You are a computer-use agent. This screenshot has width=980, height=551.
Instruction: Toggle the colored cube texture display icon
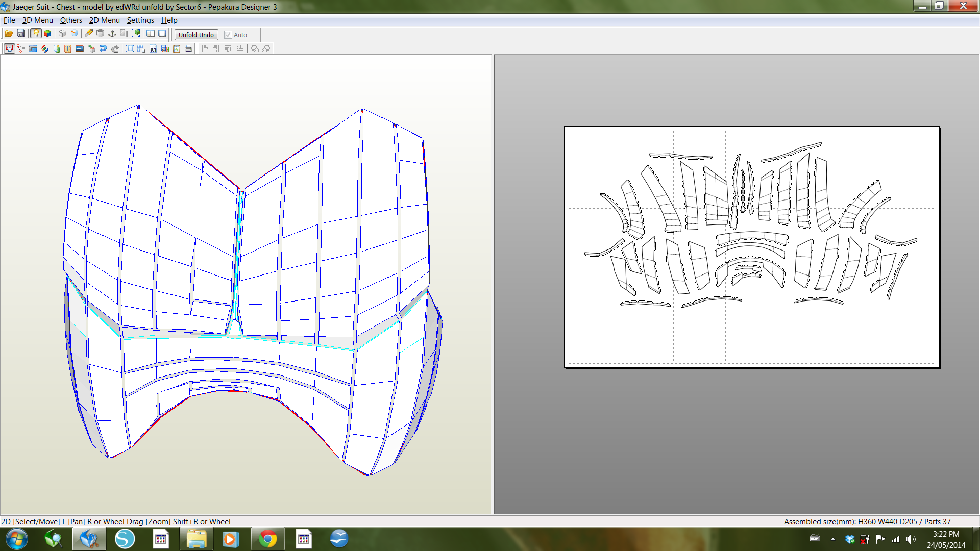(47, 34)
